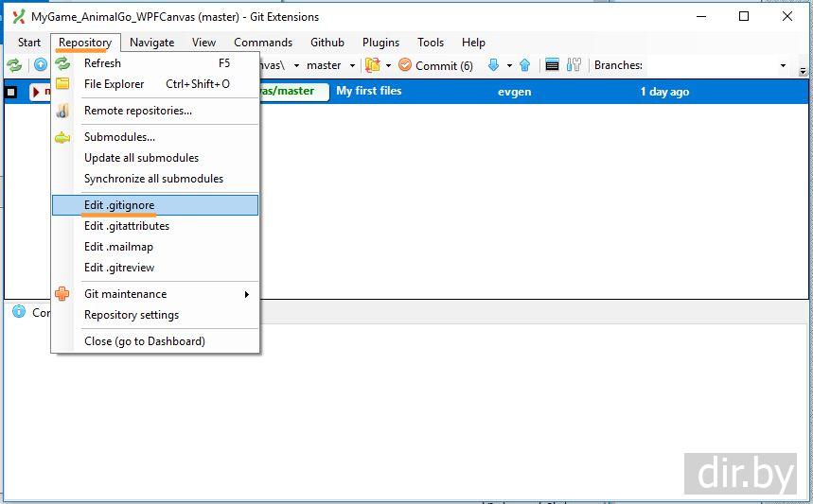The width and height of the screenshot is (813, 504).
Task: Click the blue pull down-arrow icon
Action: click(x=493, y=65)
